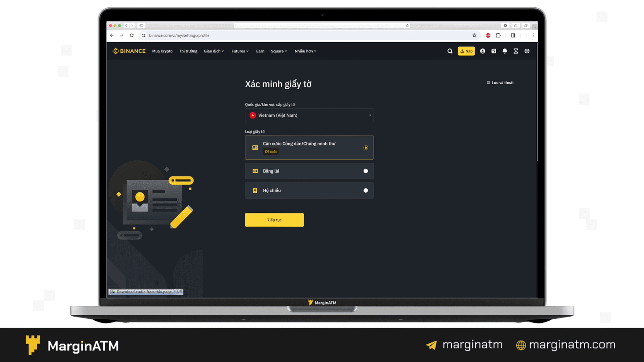Open the search icon in Binance header
The height and width of the screenshot is (362, 644).
pos(450,51)
